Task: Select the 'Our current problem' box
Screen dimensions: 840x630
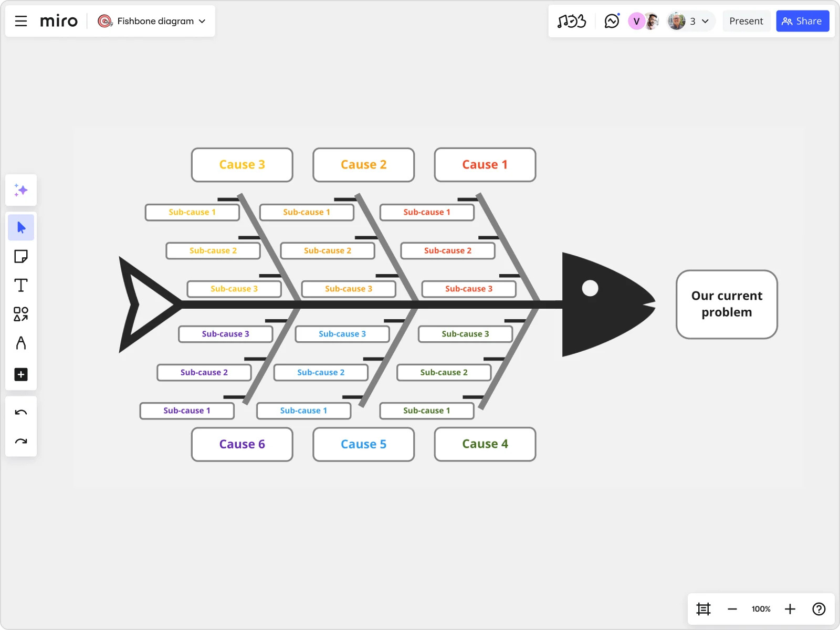Action: (727, 304)
